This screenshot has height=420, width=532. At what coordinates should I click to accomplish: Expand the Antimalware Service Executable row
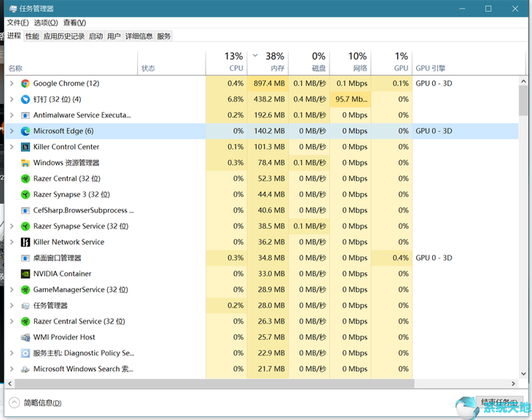[12, 115]
